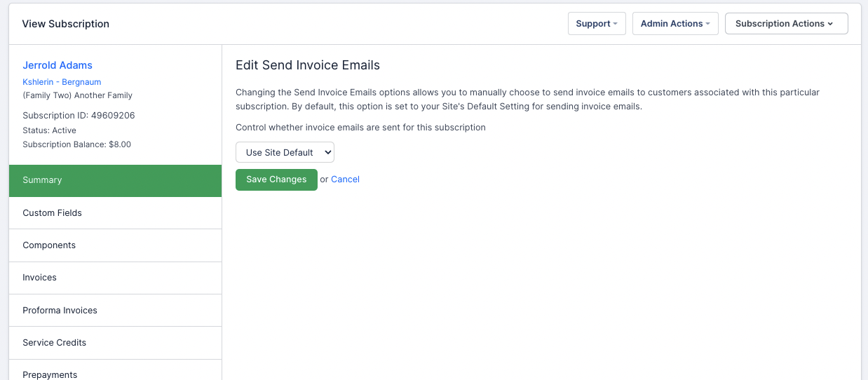Screen dimensions: 868x380
Task: Navigate to the Service Credits tab
Action: pyautogui.click(x=115, y=343)
